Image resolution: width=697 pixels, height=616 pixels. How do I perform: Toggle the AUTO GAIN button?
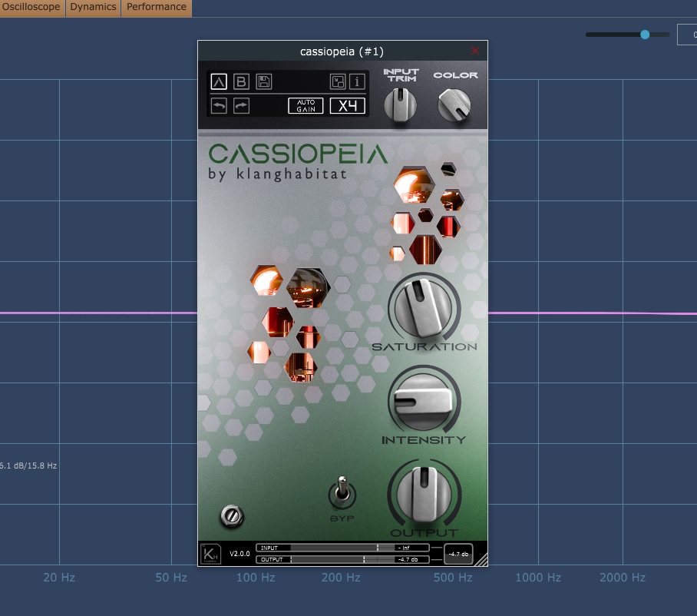tap(306, 106)
